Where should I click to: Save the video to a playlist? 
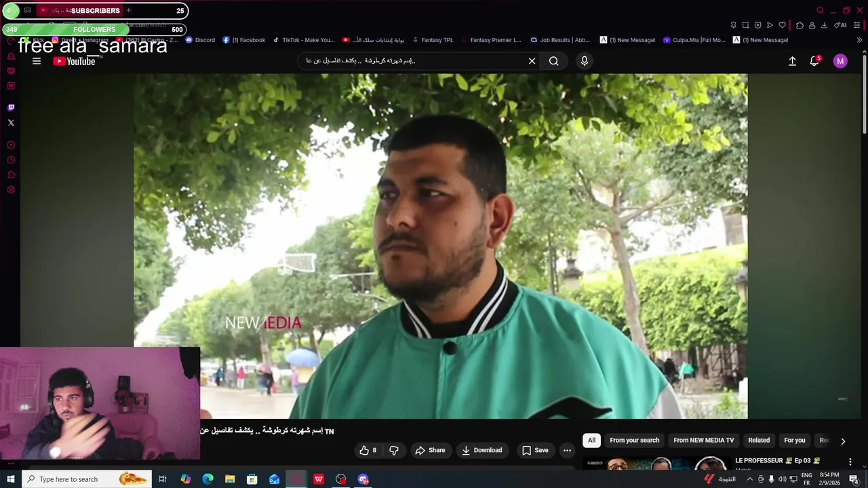click(535, 450)
